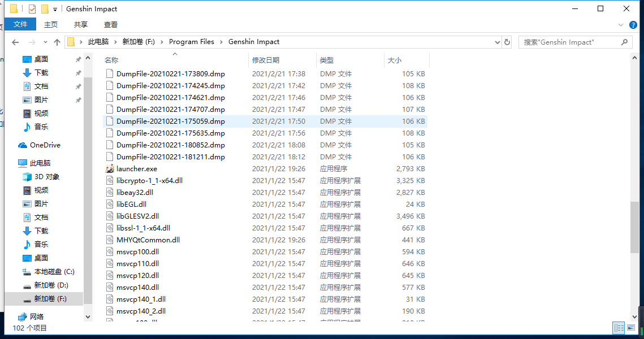Click 新加卷 (F:) in the address bar breadcrumb

click(139, 42)
